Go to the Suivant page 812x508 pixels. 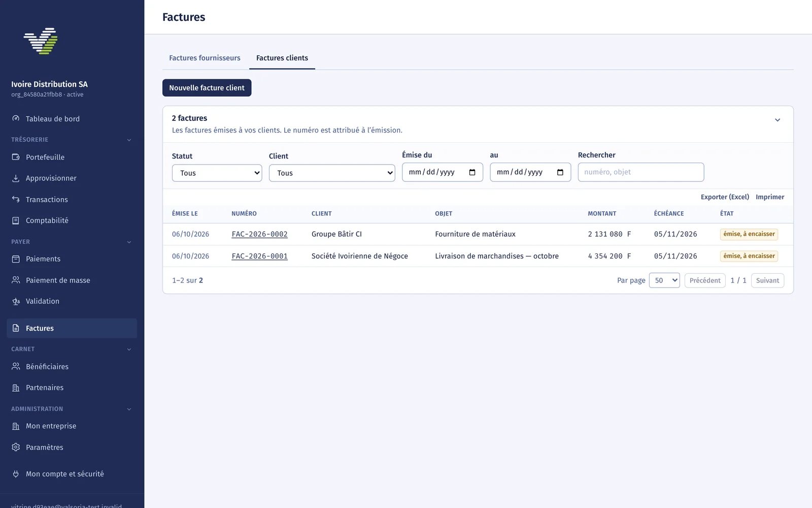pos(767,280)
